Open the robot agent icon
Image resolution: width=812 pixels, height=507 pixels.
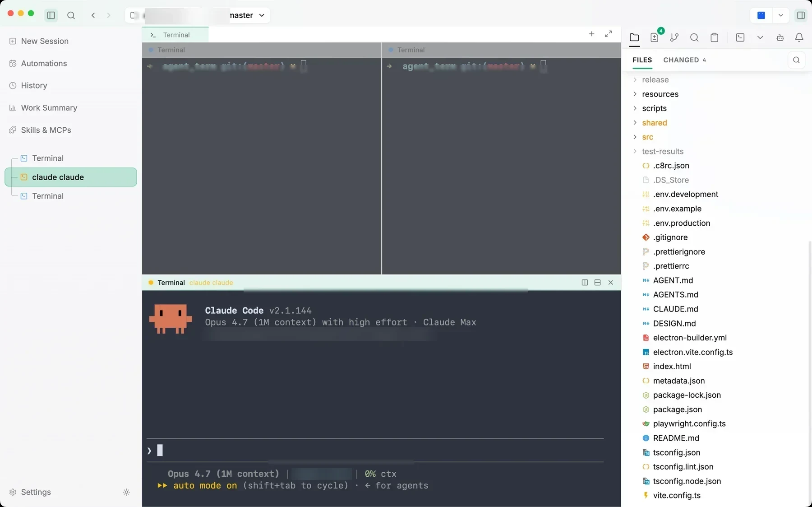(x=780, y=37)
